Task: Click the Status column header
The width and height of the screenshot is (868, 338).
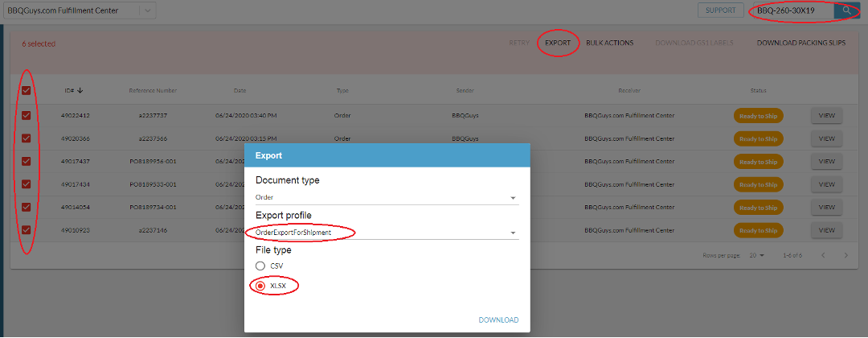Action: [759, 90]
